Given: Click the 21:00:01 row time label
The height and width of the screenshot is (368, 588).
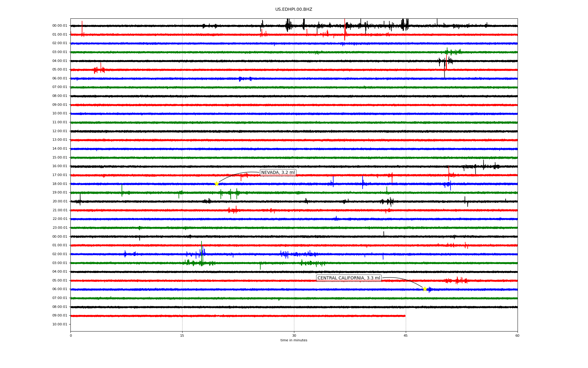Looking at the screenshot, I should [x=60, y=210].
